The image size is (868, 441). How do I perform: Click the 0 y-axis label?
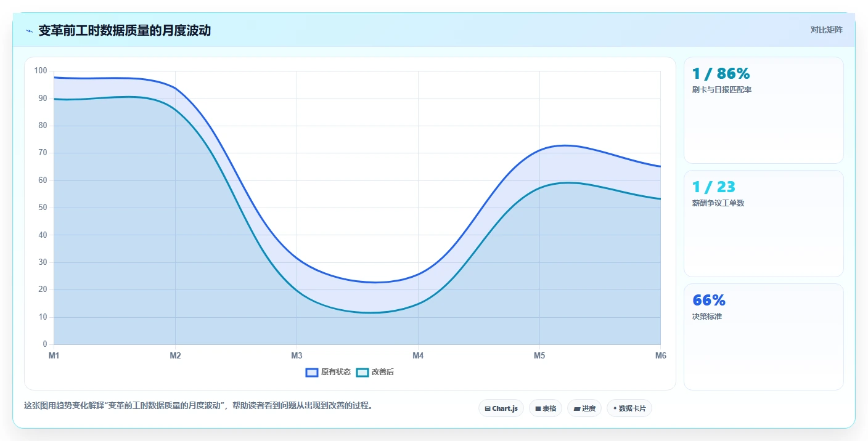[45, 344]
